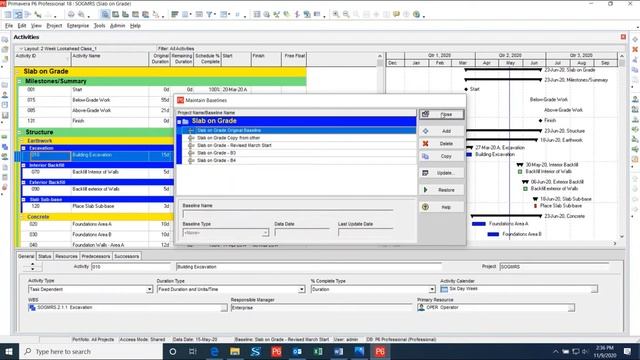Click the Primary Resource browse button
This screenshot has width=640, height=360.
coord(571,308)
